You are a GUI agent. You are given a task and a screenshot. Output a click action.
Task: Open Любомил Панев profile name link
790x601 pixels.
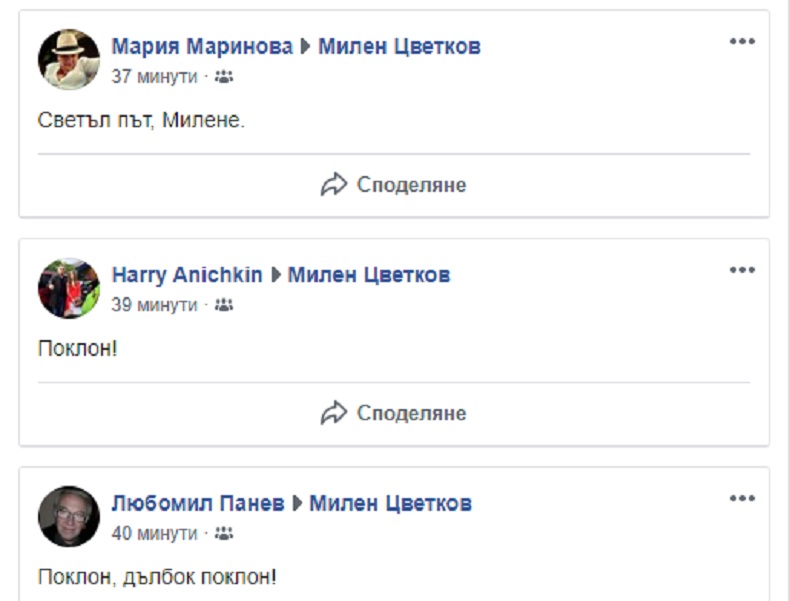click(x=198, y=502)
